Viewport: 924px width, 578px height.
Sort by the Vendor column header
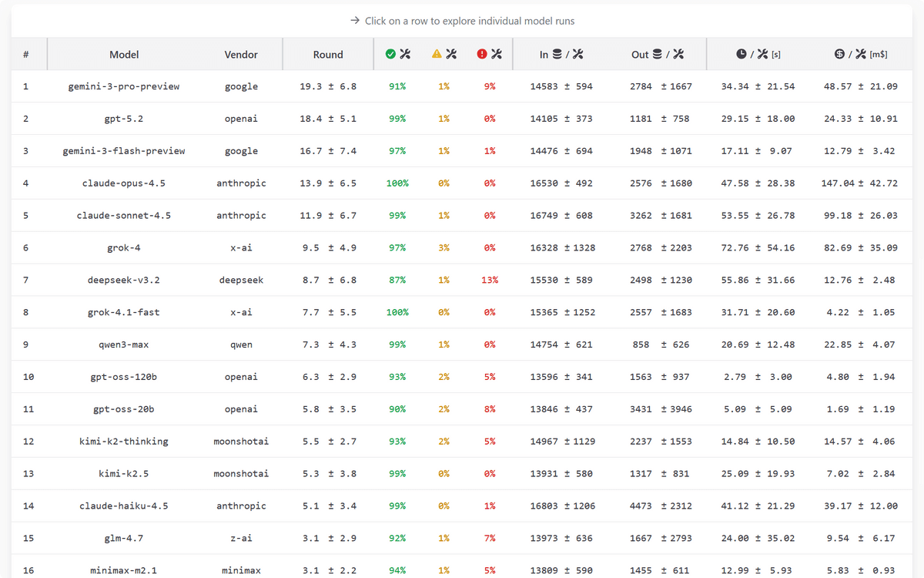click(241, 55)
